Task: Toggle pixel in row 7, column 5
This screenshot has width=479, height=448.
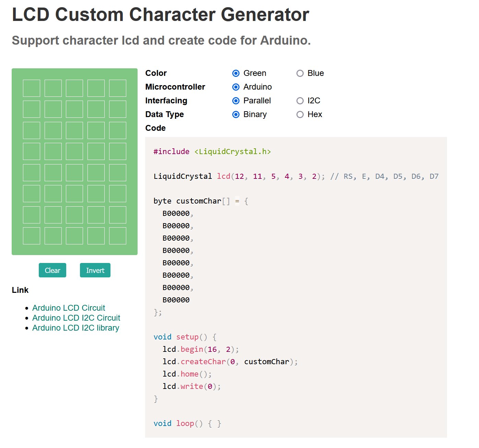Action: tap(118, 215)
